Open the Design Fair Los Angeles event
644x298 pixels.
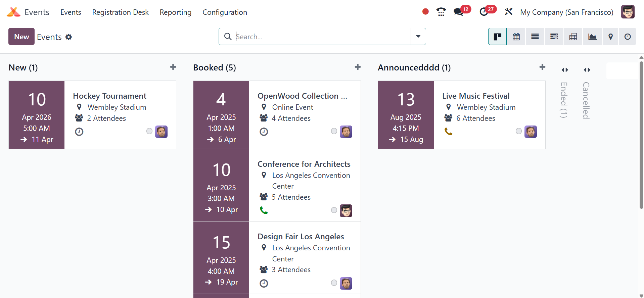301,237
